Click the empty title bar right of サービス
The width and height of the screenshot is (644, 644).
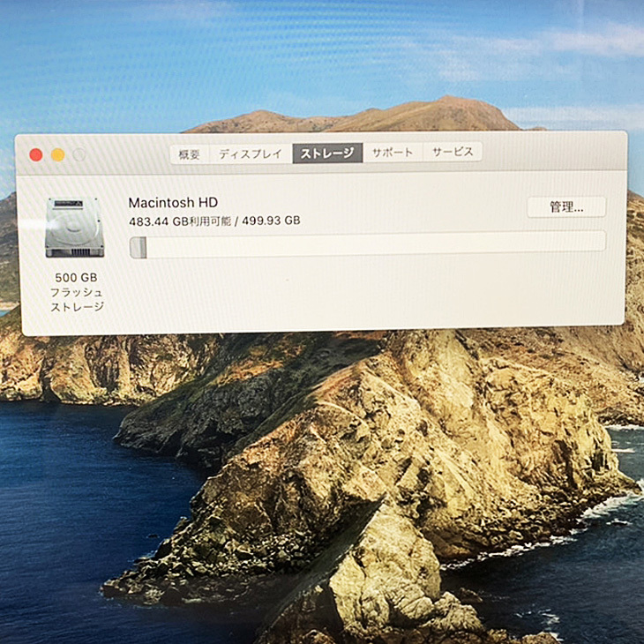[x=547, y=152]
